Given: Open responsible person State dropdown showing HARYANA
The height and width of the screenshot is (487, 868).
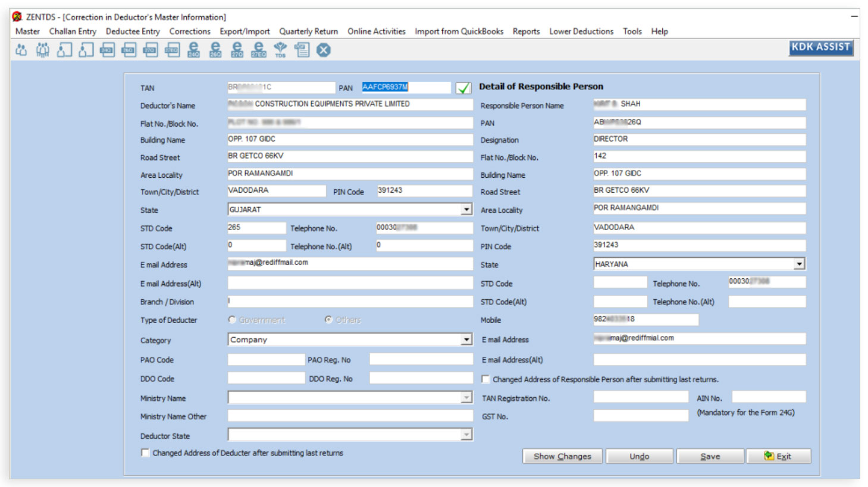Looking at the screenshot, I should [800, 264].
